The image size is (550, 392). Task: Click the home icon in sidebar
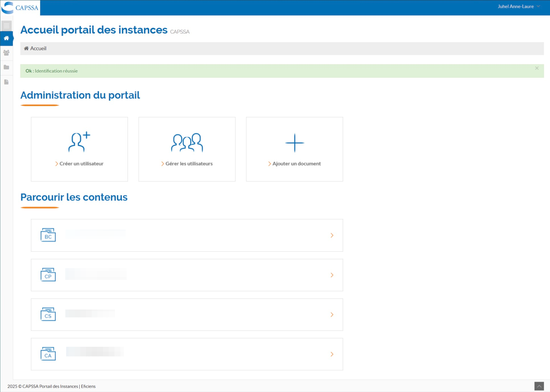tap(6, 38)
